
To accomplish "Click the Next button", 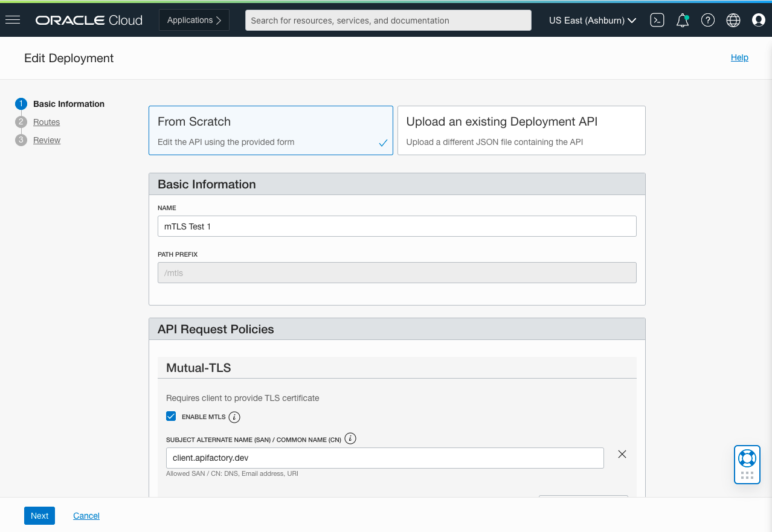I will [x=39, y=516].
